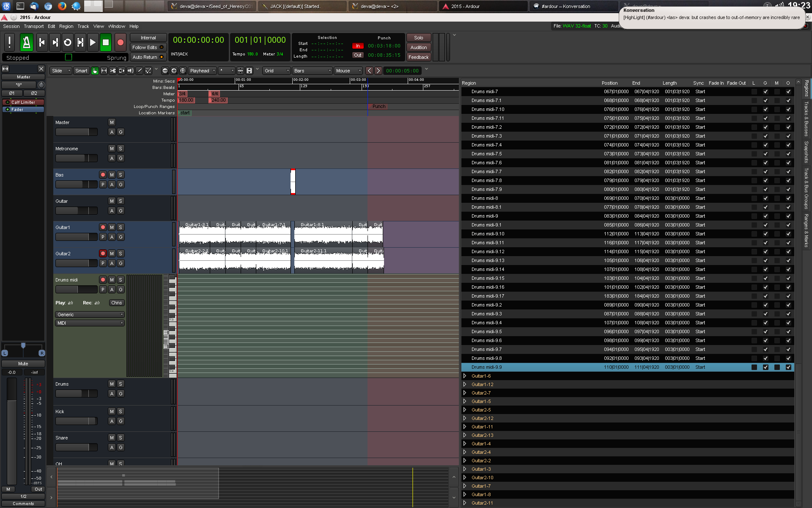Click the green Stop transport button

(x=106, y=42)
